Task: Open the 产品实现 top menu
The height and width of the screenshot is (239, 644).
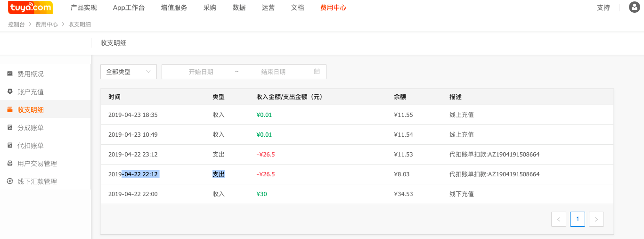Action: coord(84,8)
